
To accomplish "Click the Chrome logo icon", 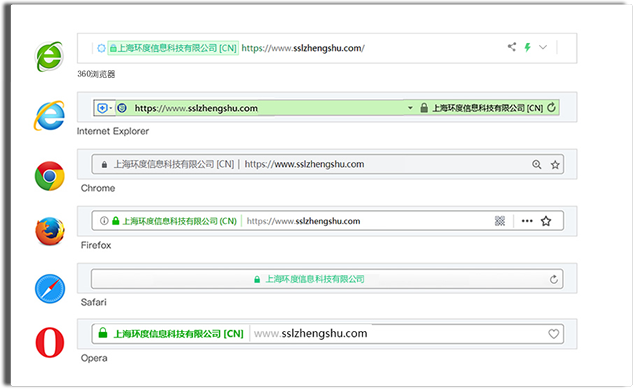I will [x=50, y=176].
